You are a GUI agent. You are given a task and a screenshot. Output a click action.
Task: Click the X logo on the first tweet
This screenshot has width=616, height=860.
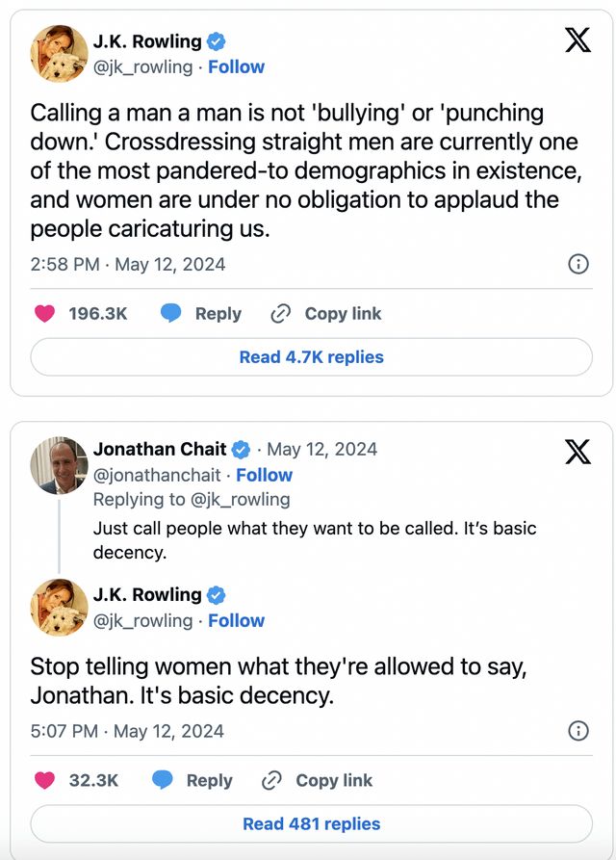tap(577, 39)
